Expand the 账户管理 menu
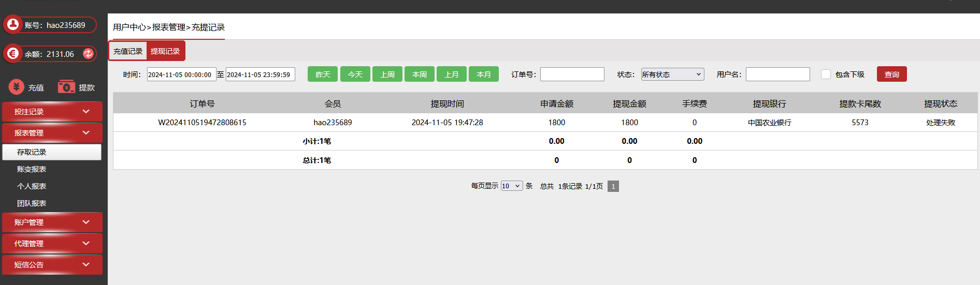Viewport: 980px width, 285px height. (52, 222)
